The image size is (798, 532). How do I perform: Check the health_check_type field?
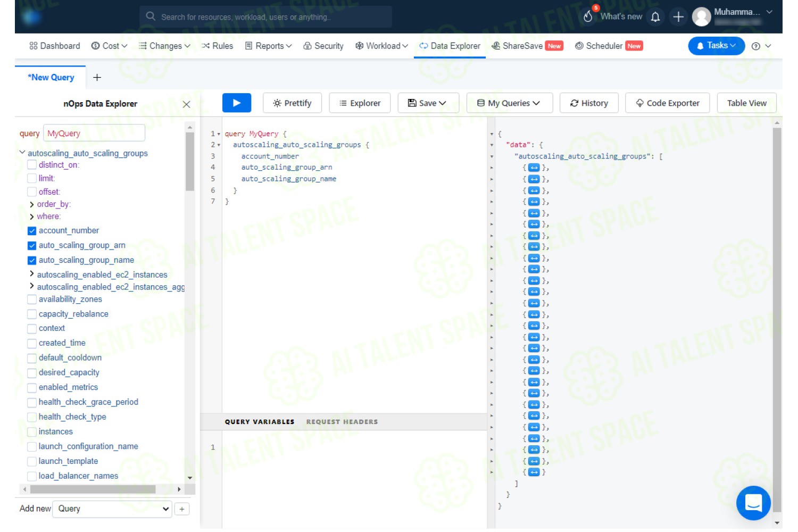(32, 417)
